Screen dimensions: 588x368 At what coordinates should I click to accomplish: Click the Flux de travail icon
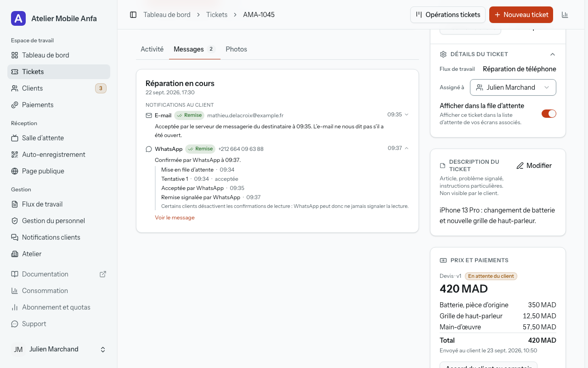tap(15, 204)
